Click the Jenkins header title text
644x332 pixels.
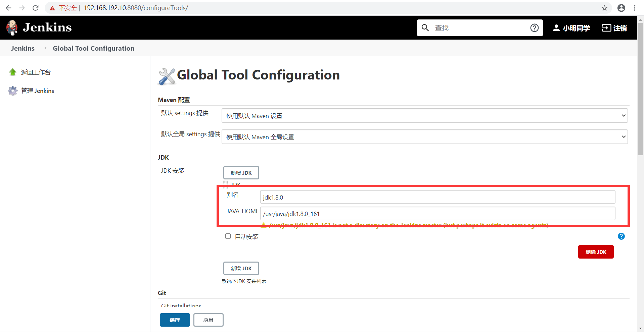47,27
